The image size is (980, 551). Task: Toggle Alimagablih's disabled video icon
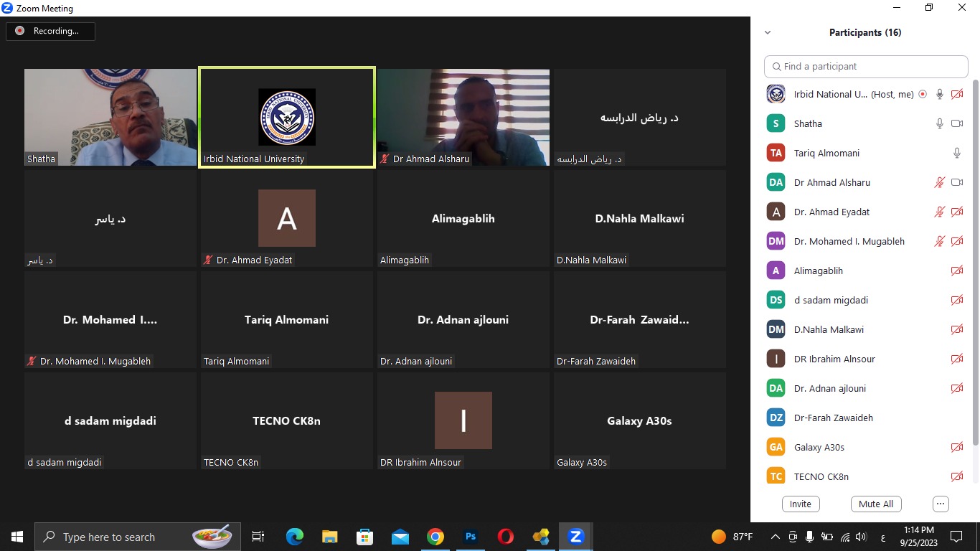coord(956,270)
